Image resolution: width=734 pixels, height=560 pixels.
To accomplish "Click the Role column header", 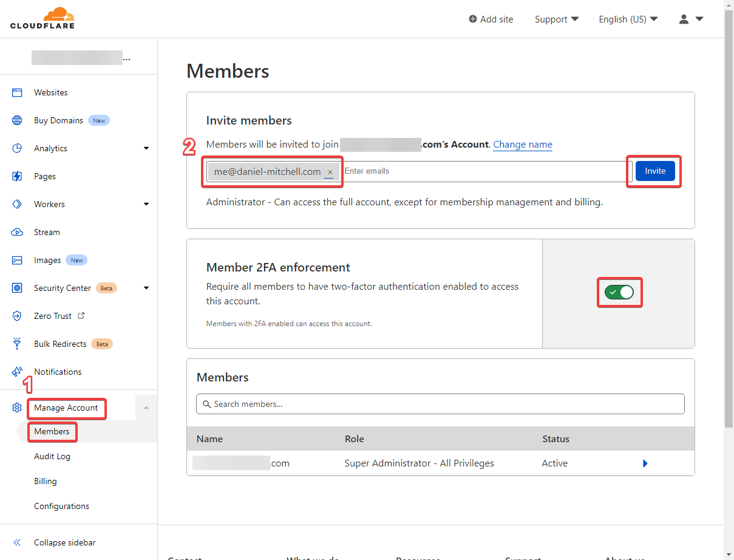I will (x=354, y=439).
